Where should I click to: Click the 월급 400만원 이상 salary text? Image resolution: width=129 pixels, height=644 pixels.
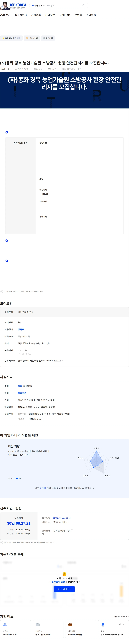click(x=33, y=343)
